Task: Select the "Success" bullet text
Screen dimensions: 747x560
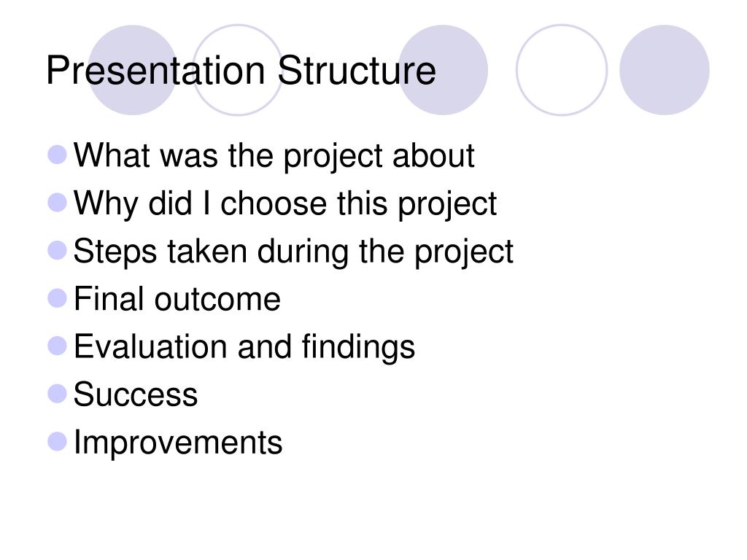Action: click(135, 394)
